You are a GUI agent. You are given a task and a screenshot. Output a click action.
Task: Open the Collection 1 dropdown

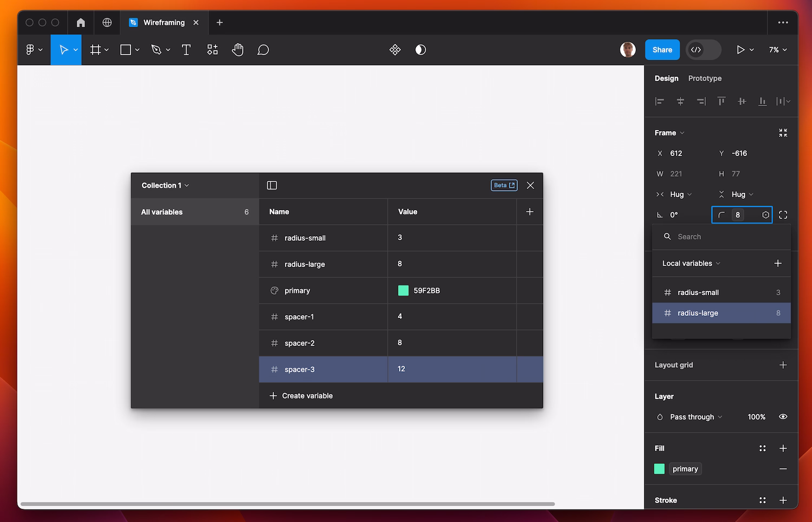tap(164, 185)
